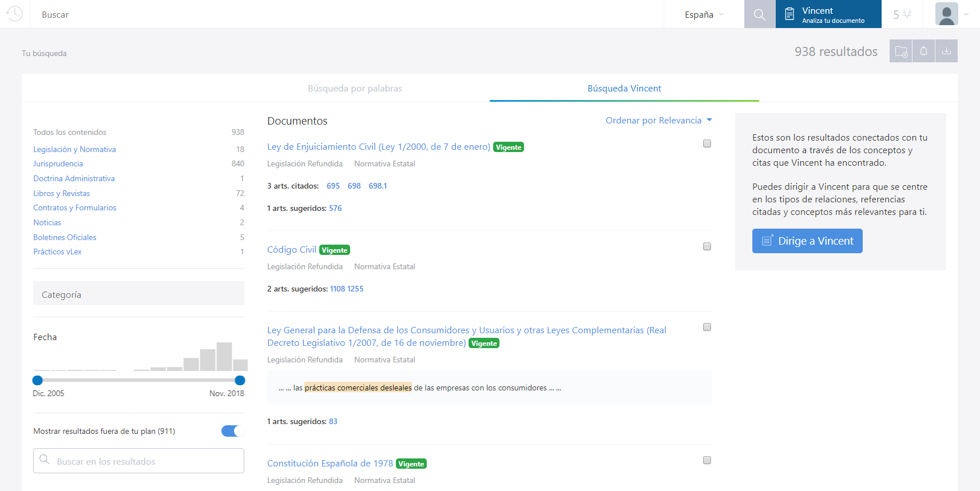Filter by Jurisprudencia content type
The width and height of the screenshot is (980, 491).
click(58, 164)
